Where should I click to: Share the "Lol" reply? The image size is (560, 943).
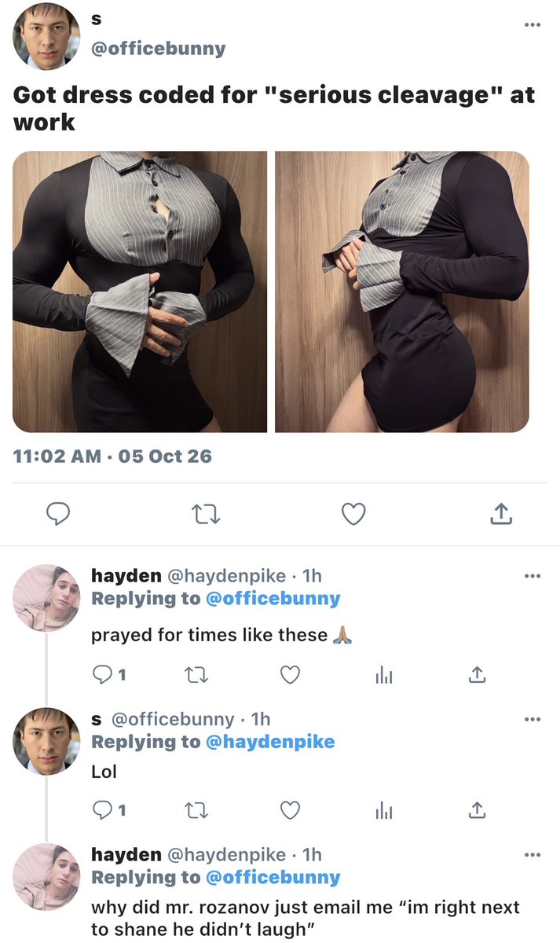click(x=474, y=810)
